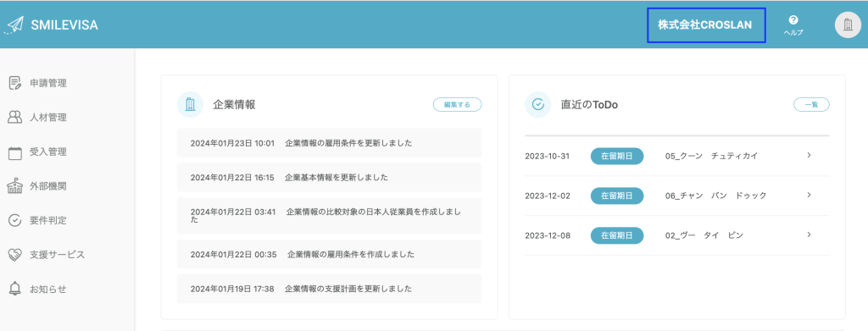
Task: Click the timestamp 2024年01月22日 16:15
Action: click(232, 178)
